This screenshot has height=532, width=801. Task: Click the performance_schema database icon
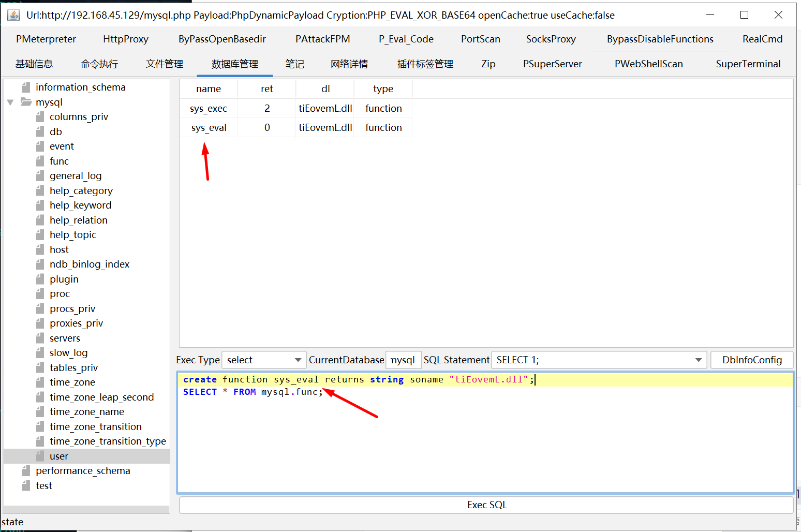[26, 470]
